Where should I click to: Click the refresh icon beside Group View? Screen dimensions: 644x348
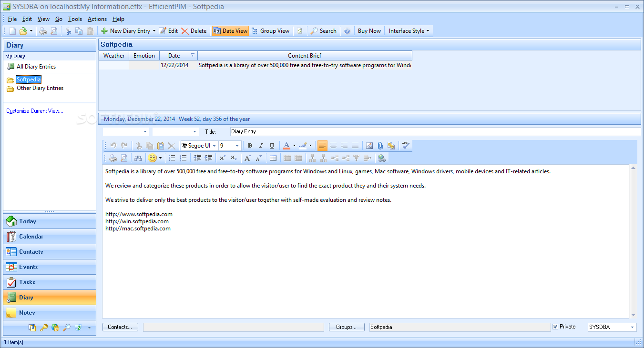[300, 31]
